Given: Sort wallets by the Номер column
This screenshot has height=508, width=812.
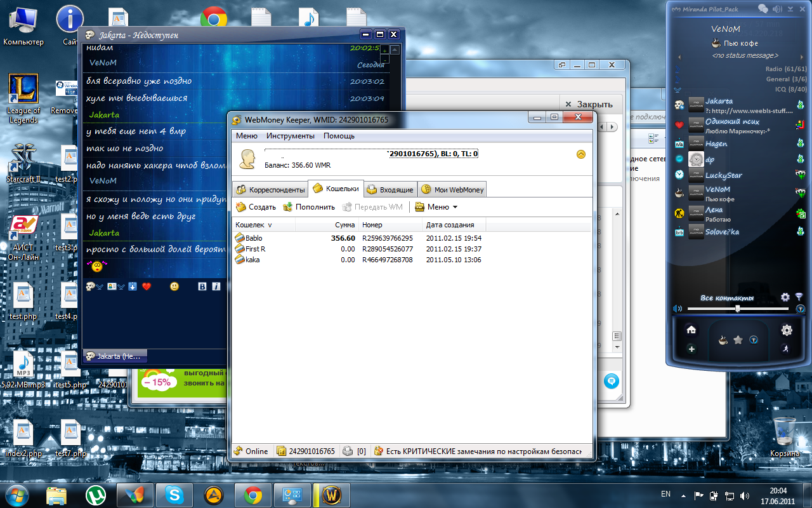Looking at the screenshot, I should (x=390, y=225).
